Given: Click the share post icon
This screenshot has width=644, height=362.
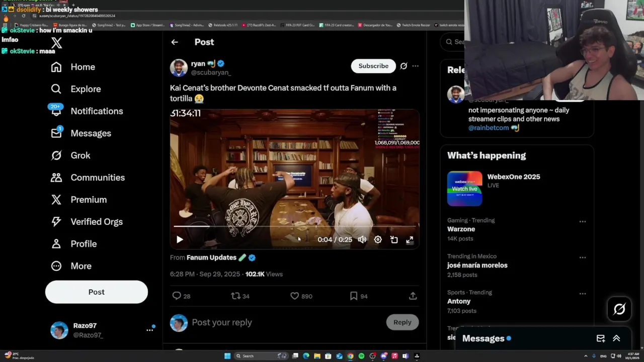Looking at the screenshot, I should tap(413, 296).
